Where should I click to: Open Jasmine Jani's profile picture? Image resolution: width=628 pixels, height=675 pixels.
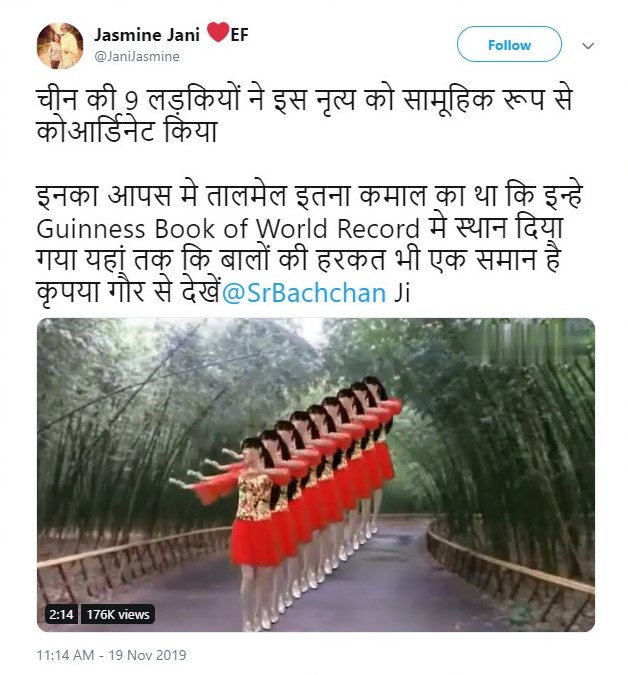coord(60,46)
